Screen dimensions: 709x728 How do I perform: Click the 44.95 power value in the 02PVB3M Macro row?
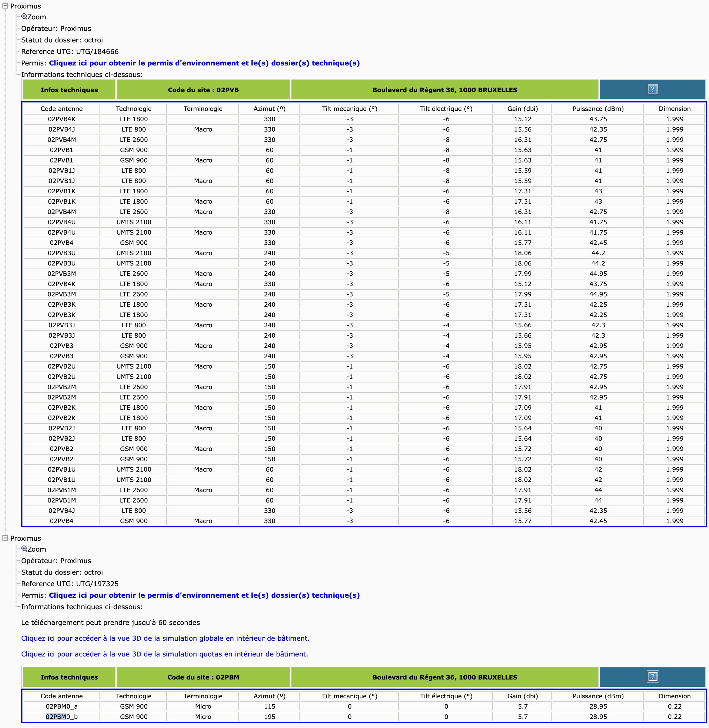(x=598, y=274)
